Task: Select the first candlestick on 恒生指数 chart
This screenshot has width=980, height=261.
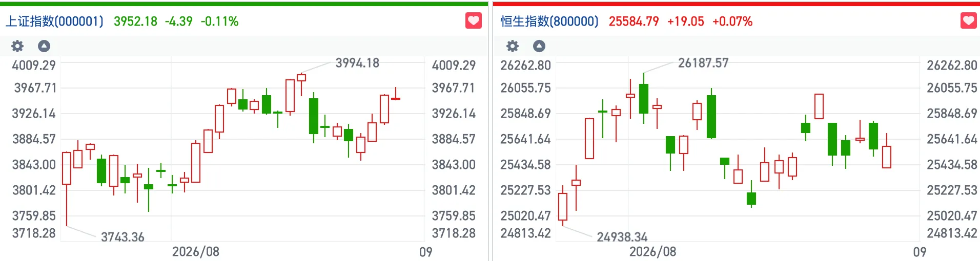Action: click(x=563, y=206)
